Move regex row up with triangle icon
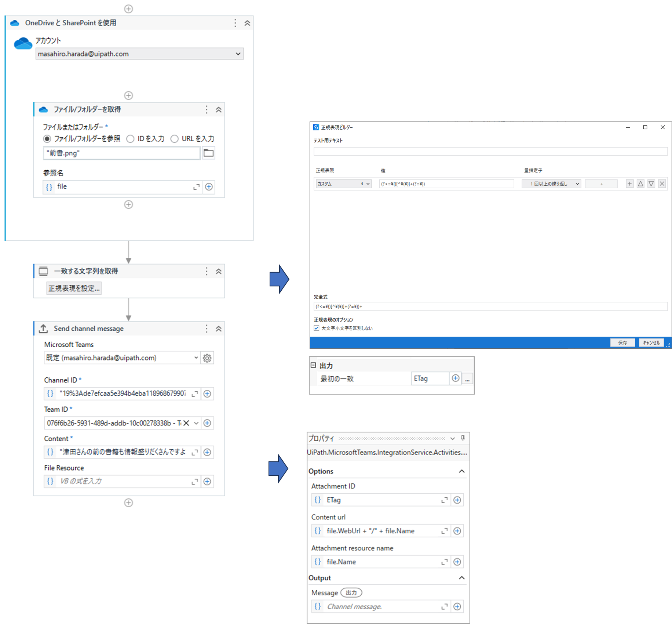 [x=640, y=184]
